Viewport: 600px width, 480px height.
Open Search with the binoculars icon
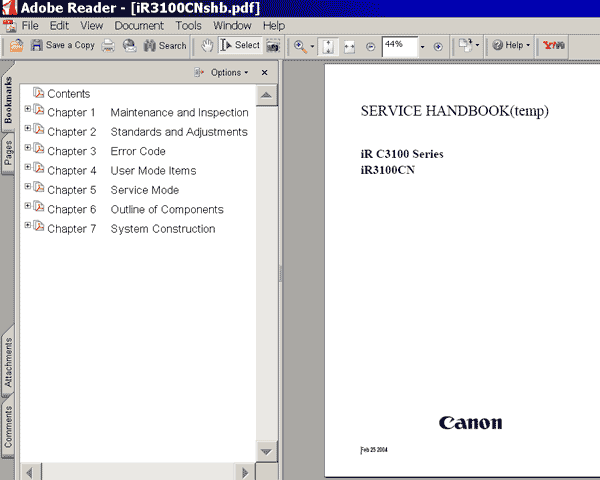(x=149, y=46)
